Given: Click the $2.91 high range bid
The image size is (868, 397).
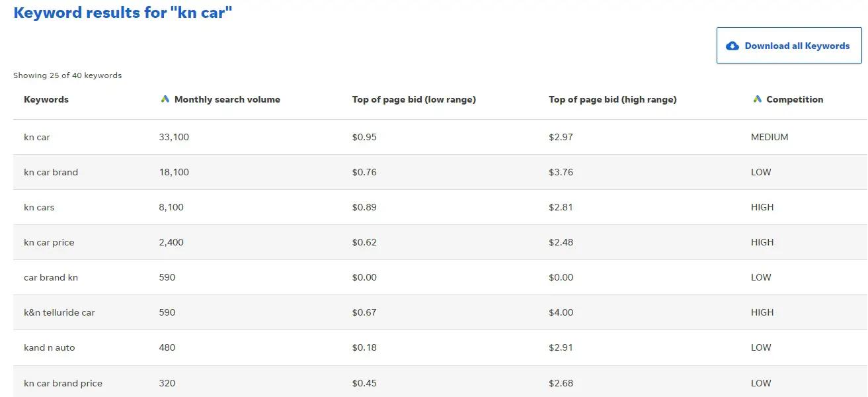Looking at the screenshot, I should (x=561, y=347).
